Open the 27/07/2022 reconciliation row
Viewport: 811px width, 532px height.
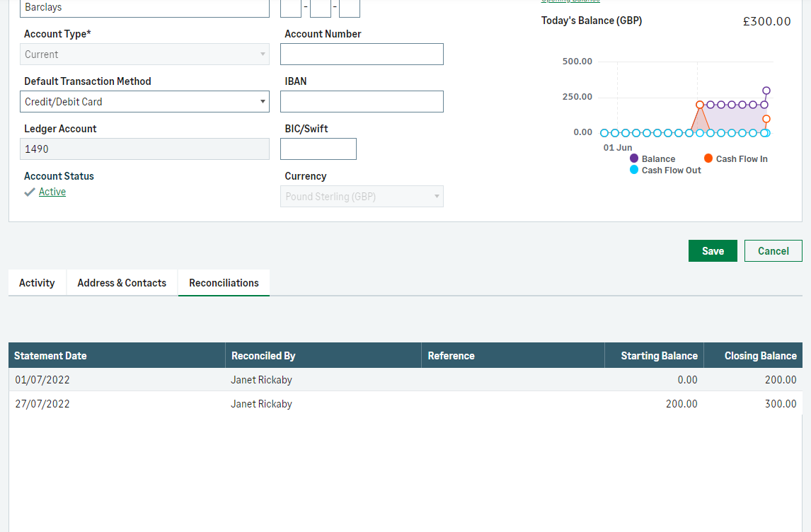pyautogui.click(x=42, y=404)
